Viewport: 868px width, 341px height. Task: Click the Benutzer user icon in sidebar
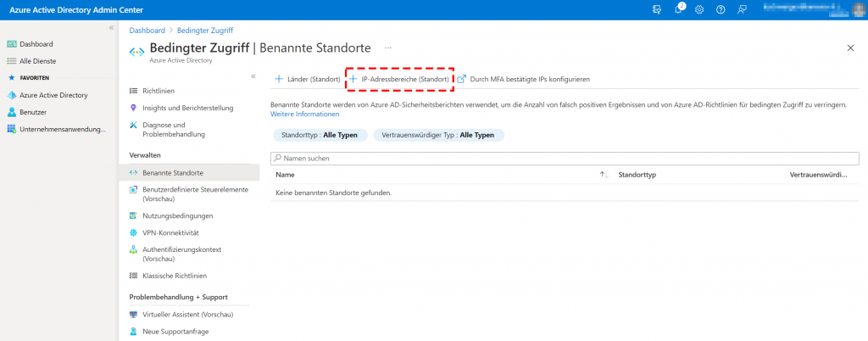(12, 112)
